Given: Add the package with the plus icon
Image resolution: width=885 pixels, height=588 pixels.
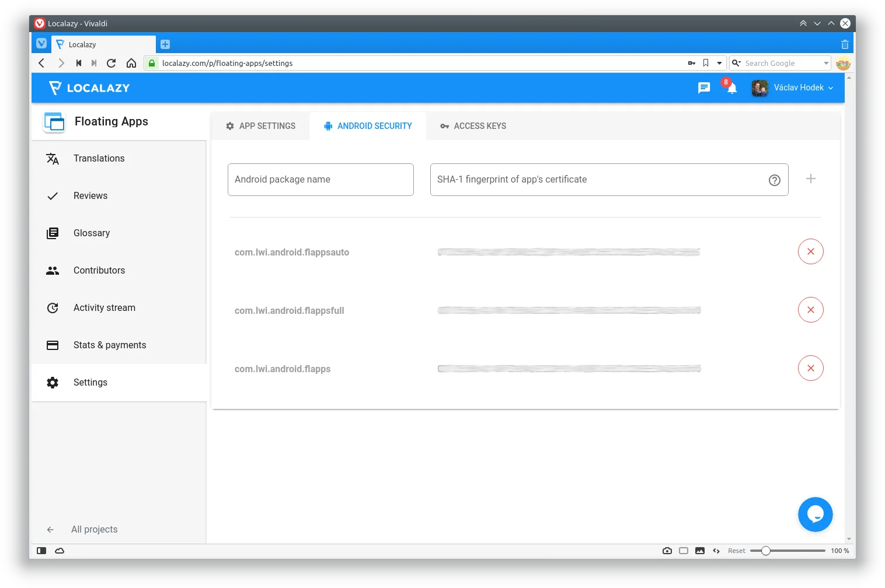Looking at the screenshot, I should click(810, 179).
